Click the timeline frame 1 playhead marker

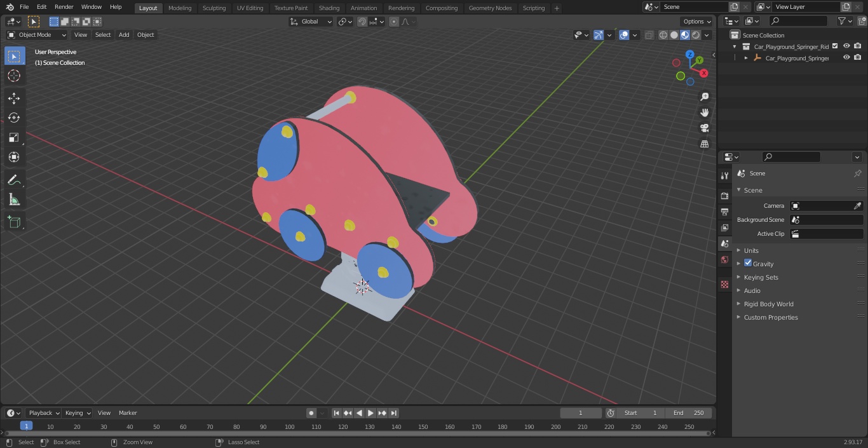[26, 426]
